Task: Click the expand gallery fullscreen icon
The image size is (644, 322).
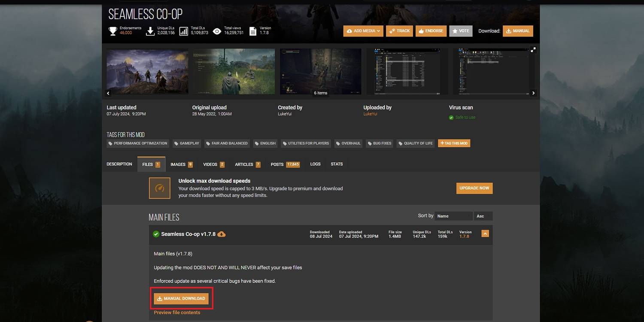Action: tap(533, 50)
